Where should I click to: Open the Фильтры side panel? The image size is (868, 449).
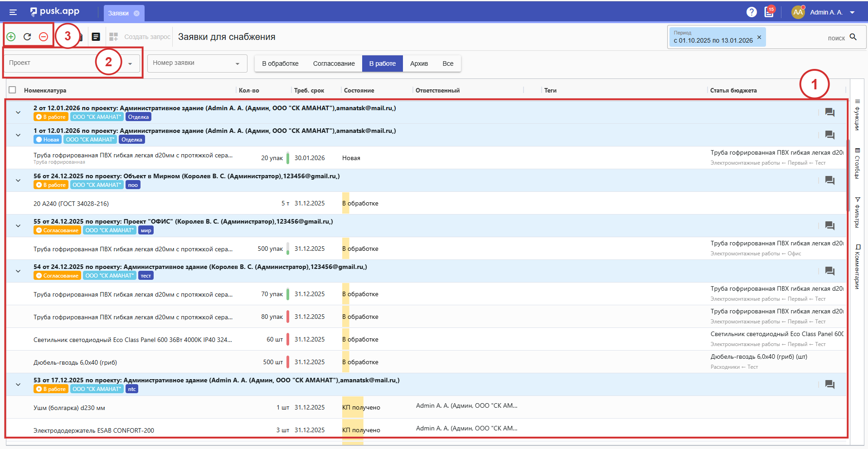coord(857,212)
